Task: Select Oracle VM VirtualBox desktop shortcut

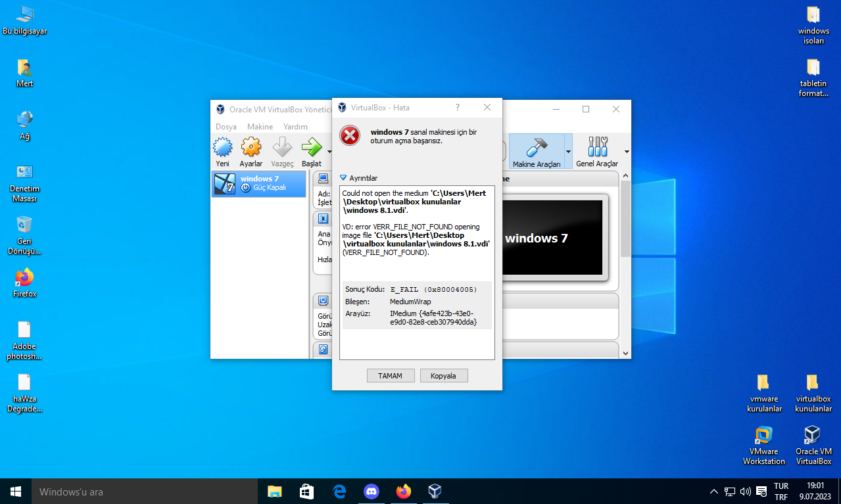Action: [813, 446]
